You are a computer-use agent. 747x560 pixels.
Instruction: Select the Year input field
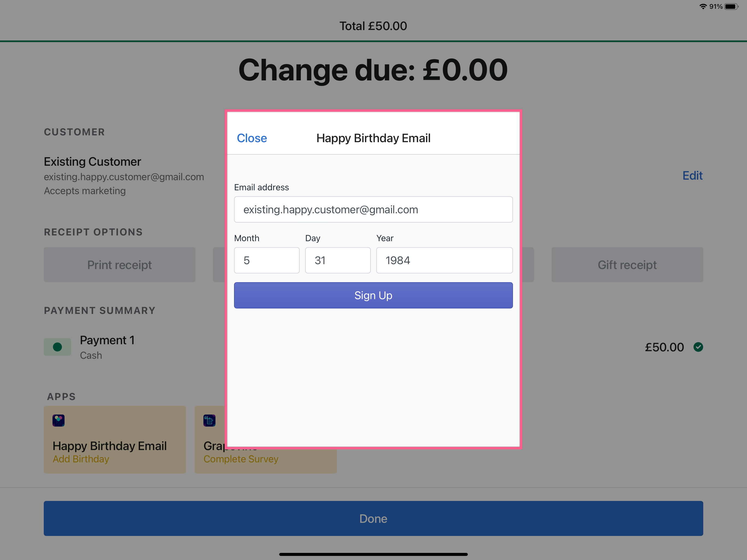pyautogui.click(x=444, y=260)
